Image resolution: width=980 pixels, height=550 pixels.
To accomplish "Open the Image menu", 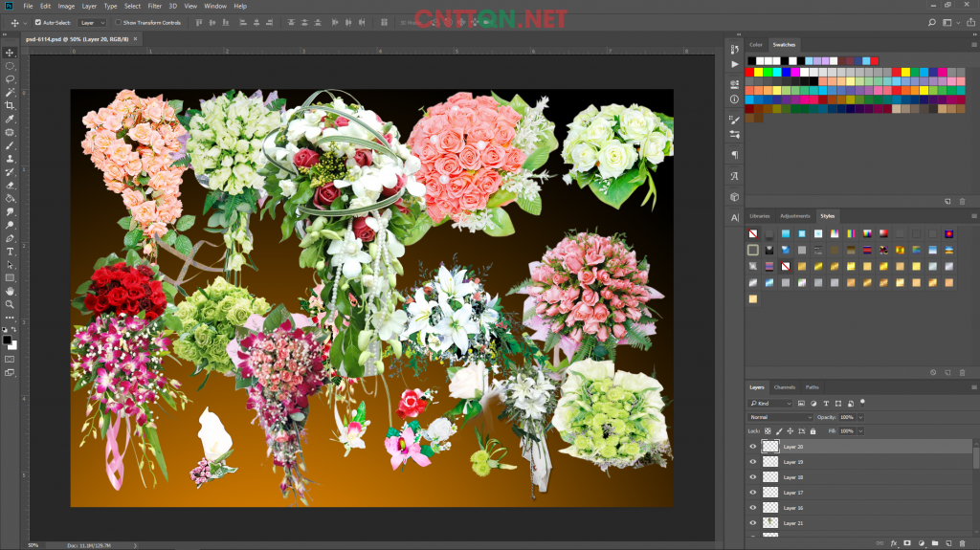I will point(66,7).
